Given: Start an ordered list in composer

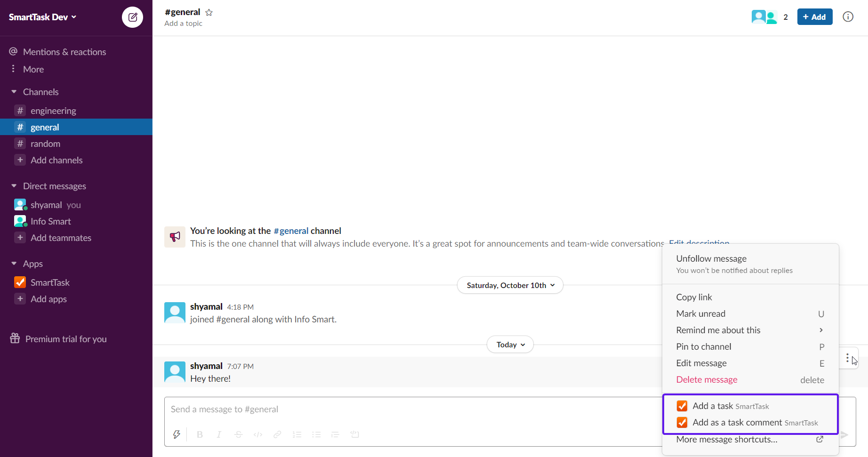Looking at the screenshot, I should (x=297, y=434).
